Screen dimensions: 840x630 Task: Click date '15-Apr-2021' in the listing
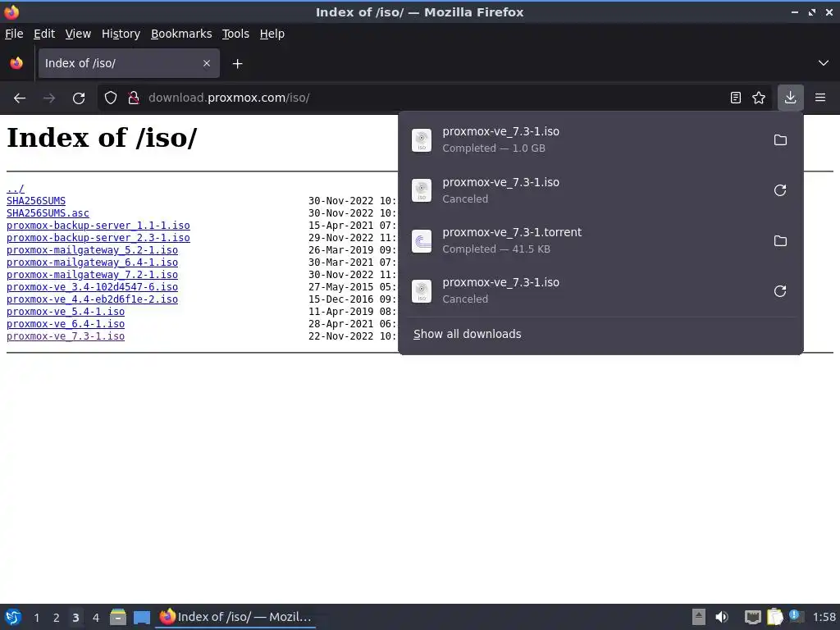[340, 226]
